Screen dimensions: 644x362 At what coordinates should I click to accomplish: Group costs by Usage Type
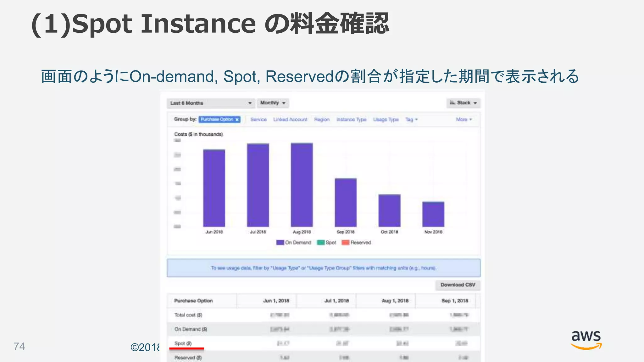pyautogui.click(x=386, y=119)
